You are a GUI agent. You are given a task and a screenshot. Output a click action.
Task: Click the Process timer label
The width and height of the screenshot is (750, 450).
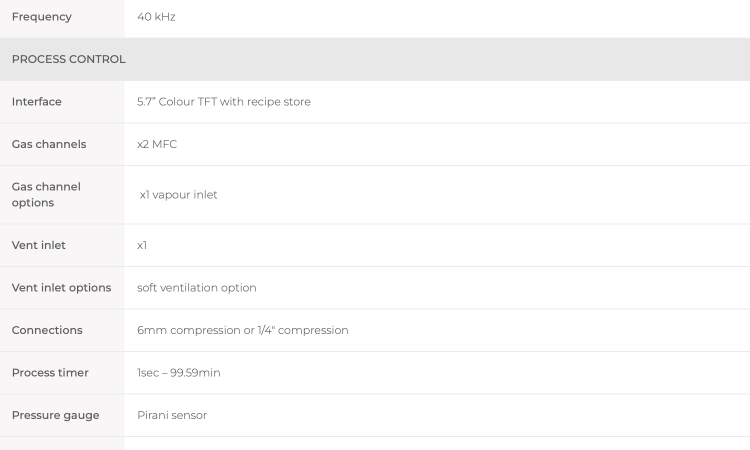pos(50,373)
